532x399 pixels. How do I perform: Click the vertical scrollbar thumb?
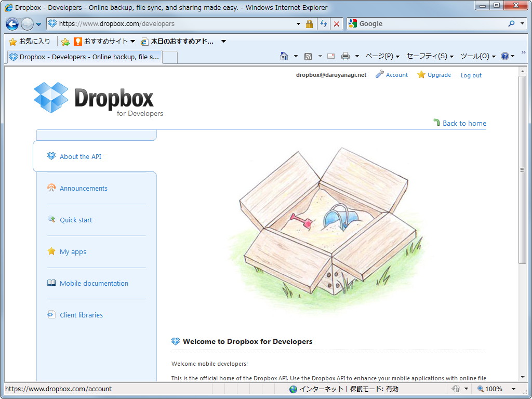tap(522, 170)
